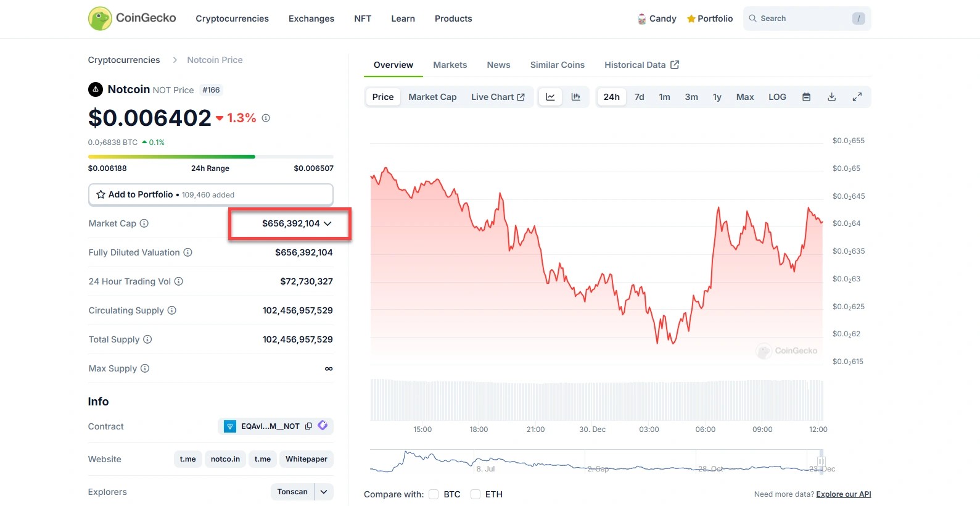Click Market Cap info icon
This screenshot has width=980, height=506.
click(x=144, y=223)
